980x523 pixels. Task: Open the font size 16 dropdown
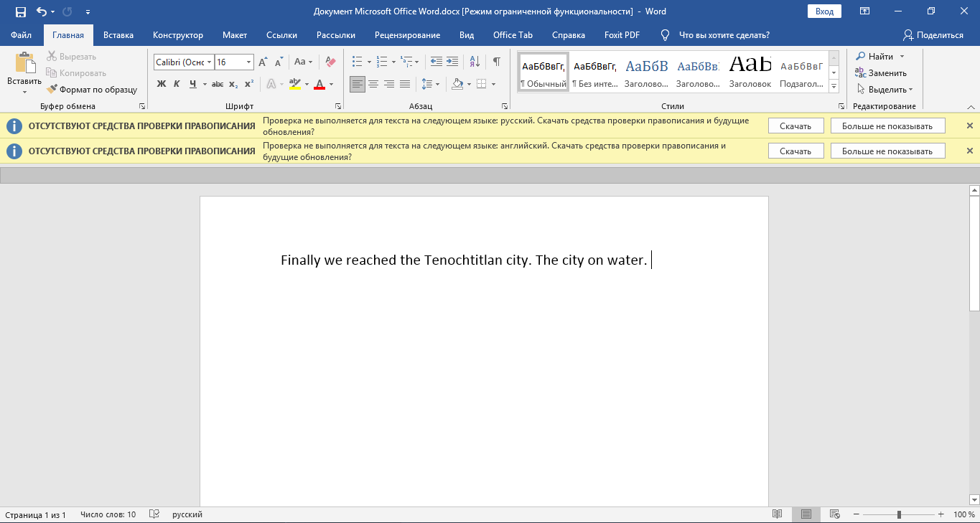coord(248,62)
